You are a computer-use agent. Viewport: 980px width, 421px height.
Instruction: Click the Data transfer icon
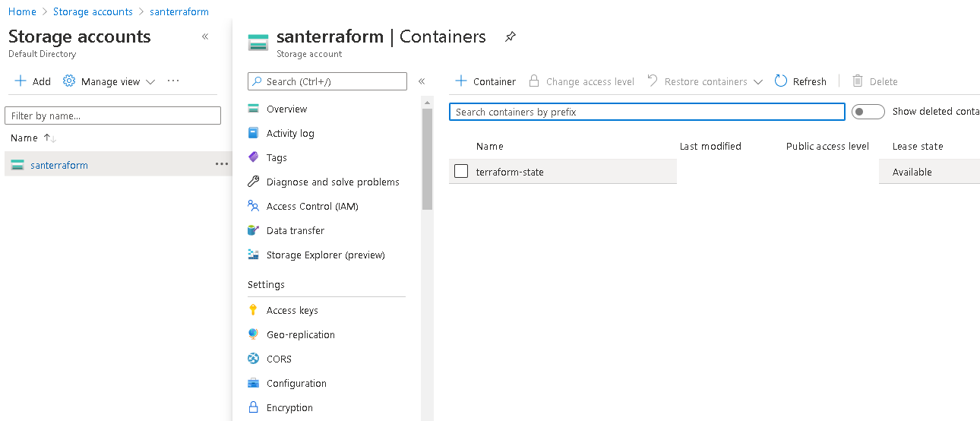pos(254,230)
